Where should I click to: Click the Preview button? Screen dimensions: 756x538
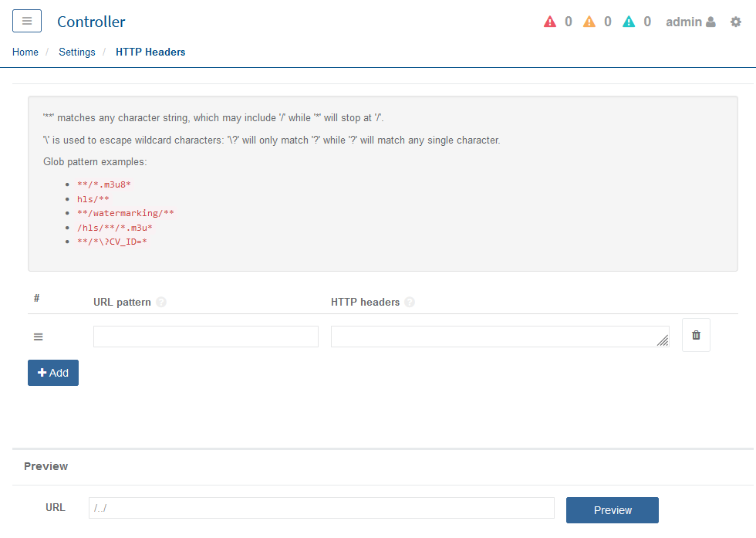click(x=612, y=510)
